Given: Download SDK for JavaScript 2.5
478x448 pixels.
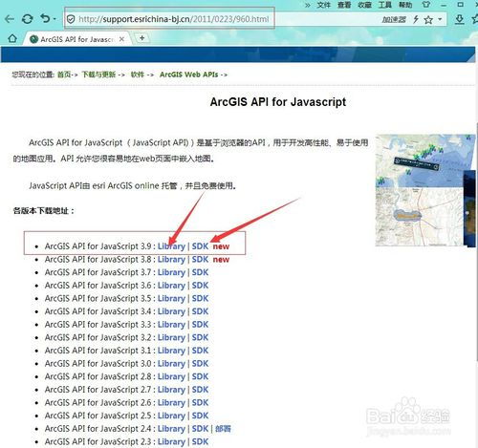Looking at the screenshot, I should (200, 416).
